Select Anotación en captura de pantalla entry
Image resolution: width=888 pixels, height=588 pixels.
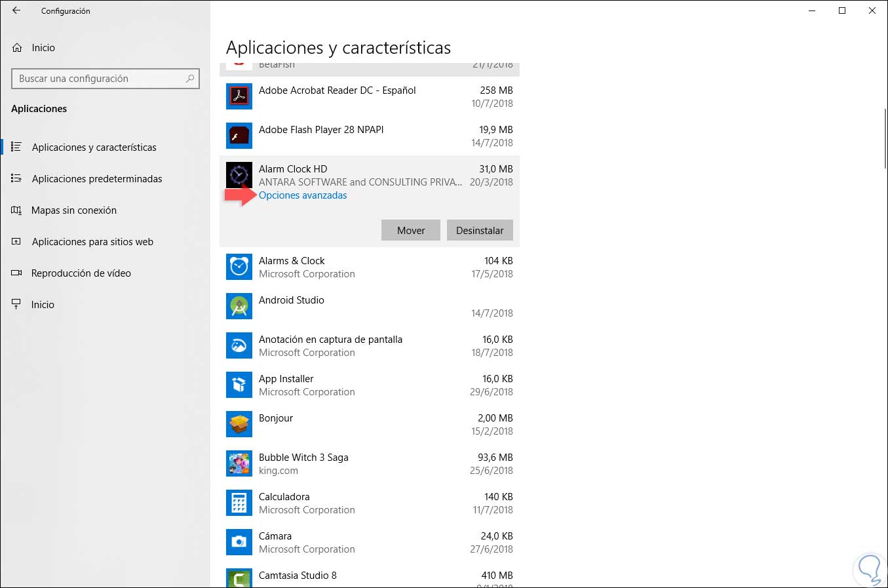click(x=370, y=345)
